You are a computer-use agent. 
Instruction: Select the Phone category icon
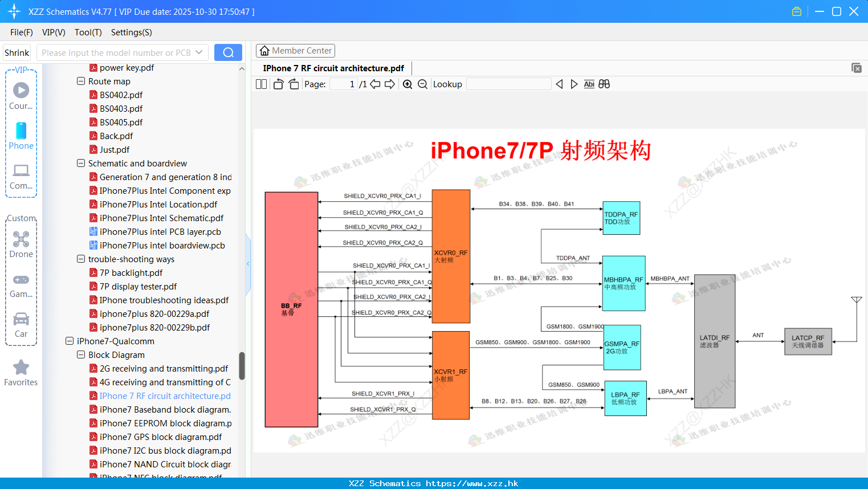tap(21, 136)
